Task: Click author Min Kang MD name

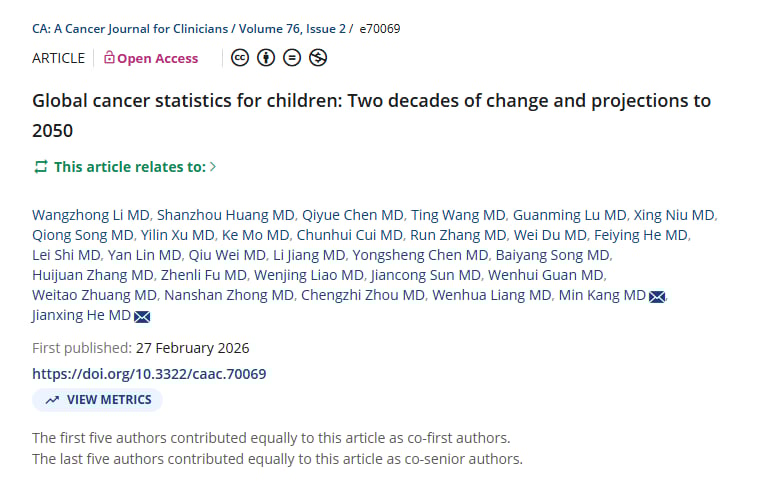Action: click(x=602, y=295)
